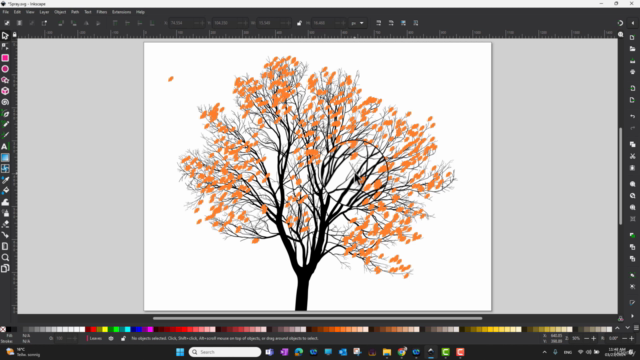Select the Connector tool
The image size is (640, 360).
[5, 235]
